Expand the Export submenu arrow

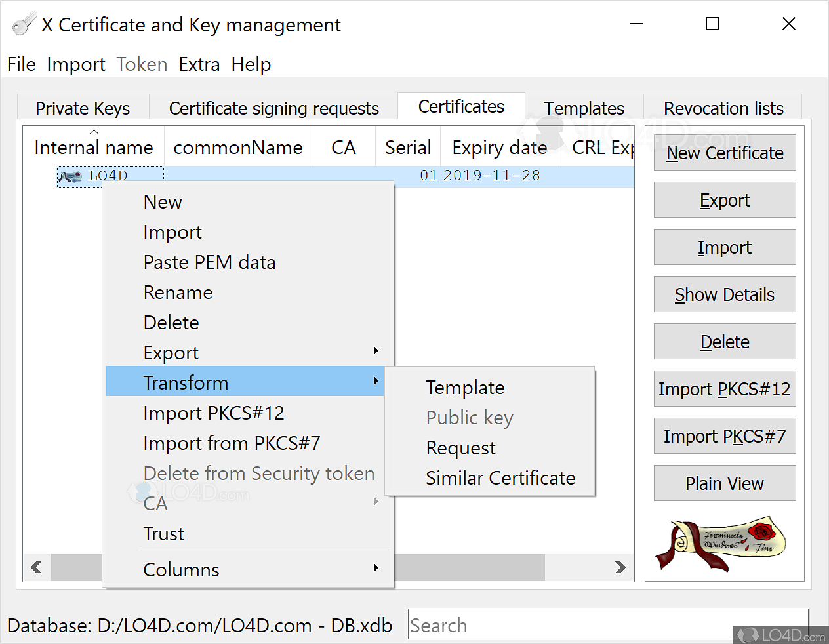coord(376,351)
